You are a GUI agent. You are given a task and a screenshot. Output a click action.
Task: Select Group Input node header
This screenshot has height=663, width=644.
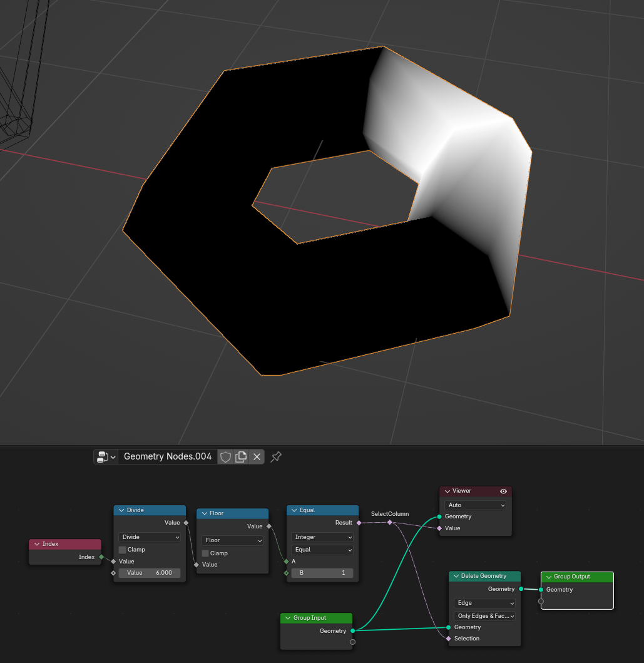click(x=317, y=618)
